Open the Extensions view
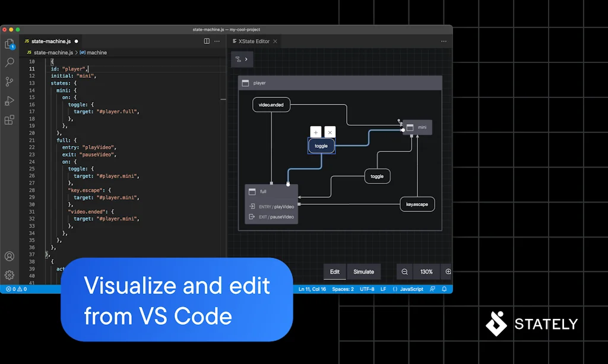 (9, 120)
